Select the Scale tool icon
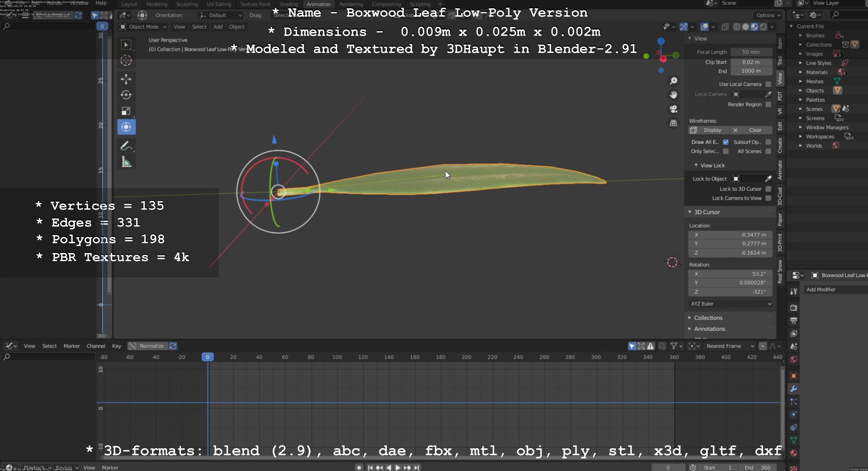 (126, 111)
